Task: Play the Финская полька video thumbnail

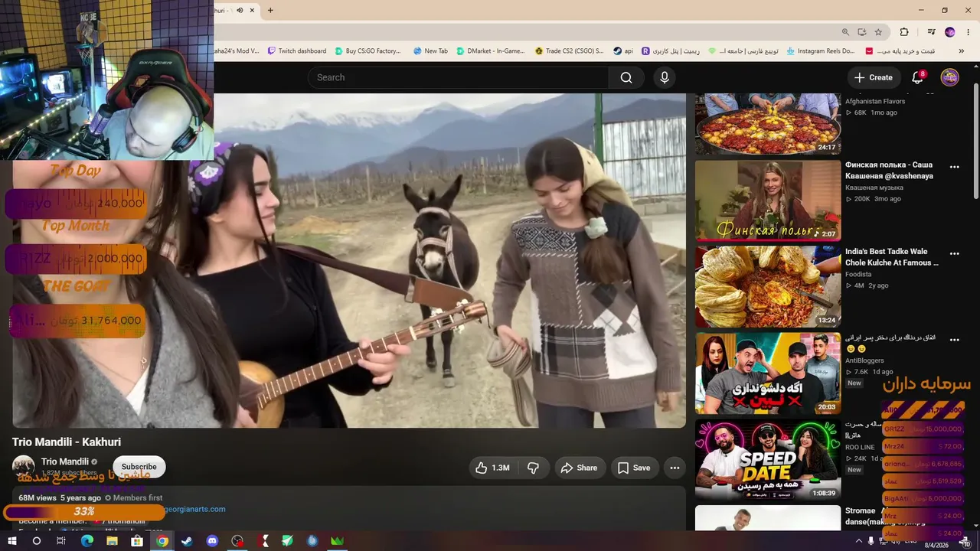Action: point(768,201)
